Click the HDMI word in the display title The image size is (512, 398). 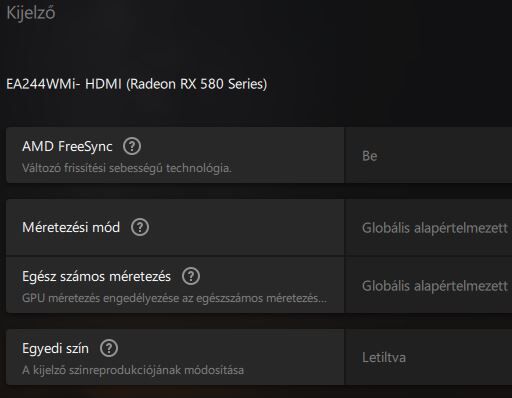click(x=103, y=84)
